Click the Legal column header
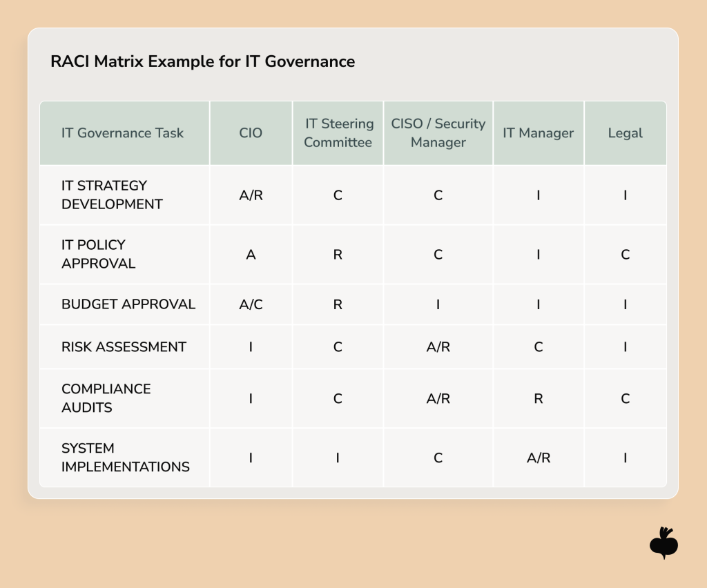The width and height of the screenshot is (707, 588). coord(625,133)
